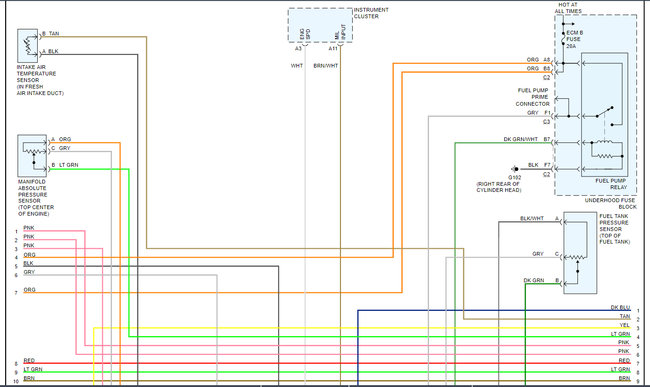Select the INSTRUMENT CLUSTER label
650x387 pixels.
coord(371,13)
